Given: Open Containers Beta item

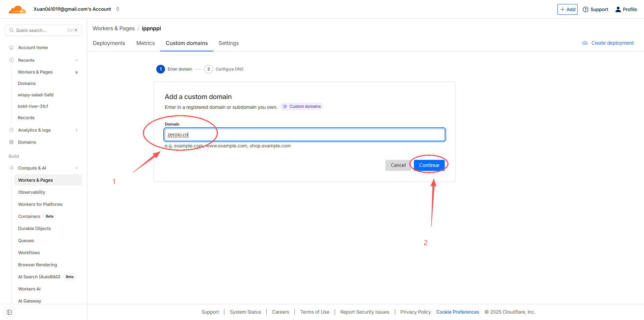Looking at the screenshot, I should pyautogui.click(x=37, y=216).
